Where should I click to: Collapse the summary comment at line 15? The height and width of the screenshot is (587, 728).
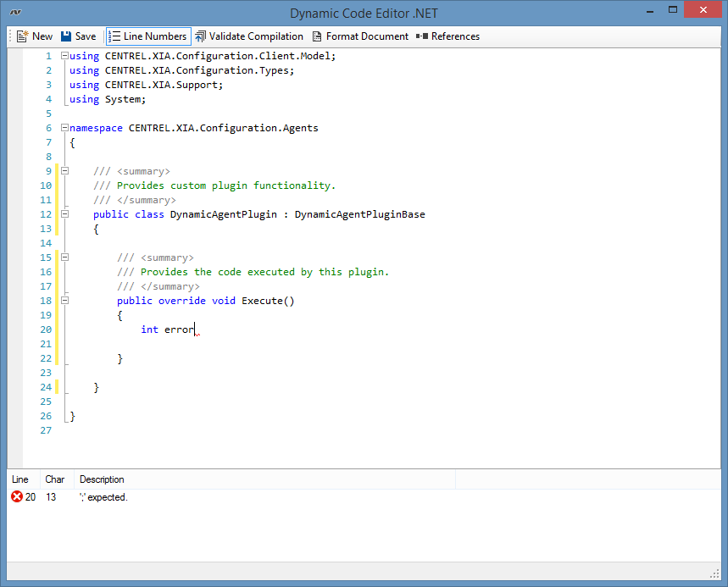pyautogui.click(x=64, y=257)
